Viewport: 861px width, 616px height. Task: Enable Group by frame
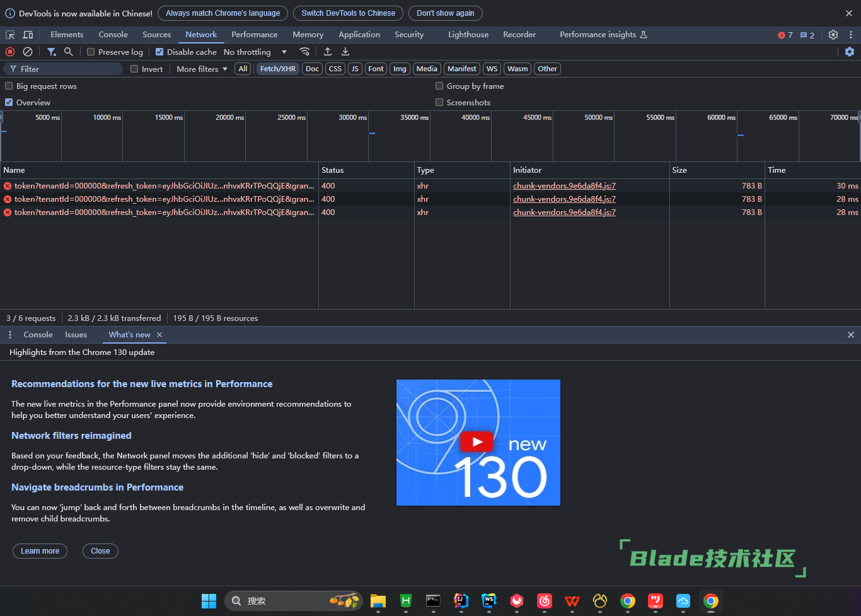(x=439, y=86)
